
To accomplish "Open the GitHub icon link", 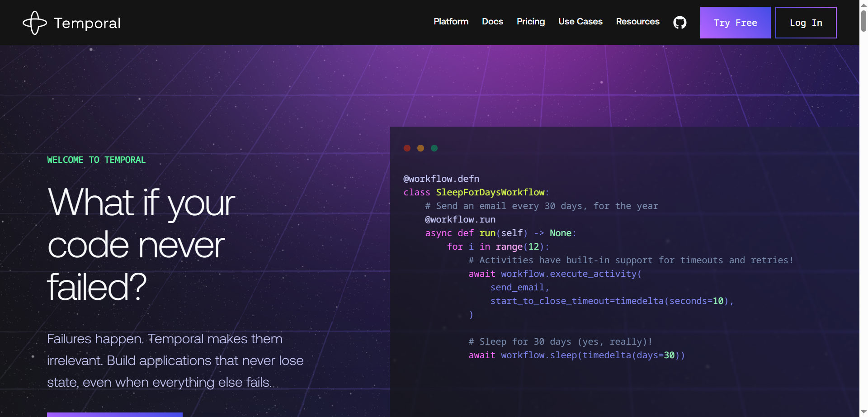I will pos(680,22).
